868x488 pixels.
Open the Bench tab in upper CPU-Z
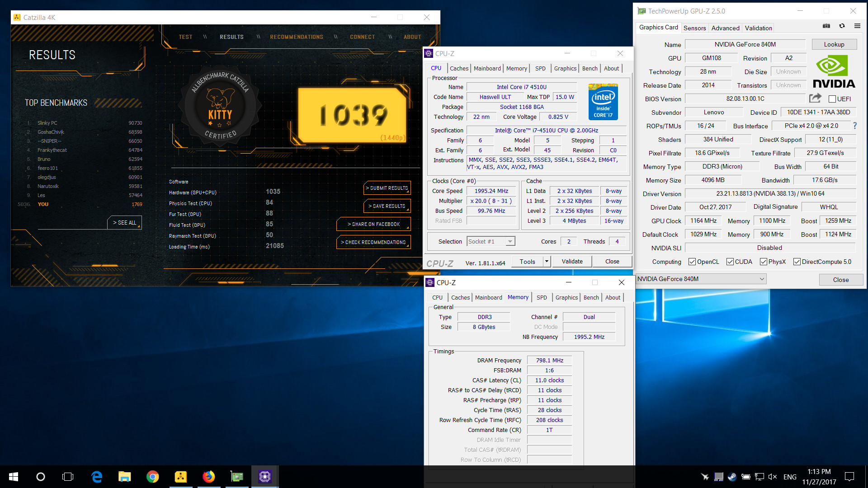pyautogui.click(x=590, y=68)
